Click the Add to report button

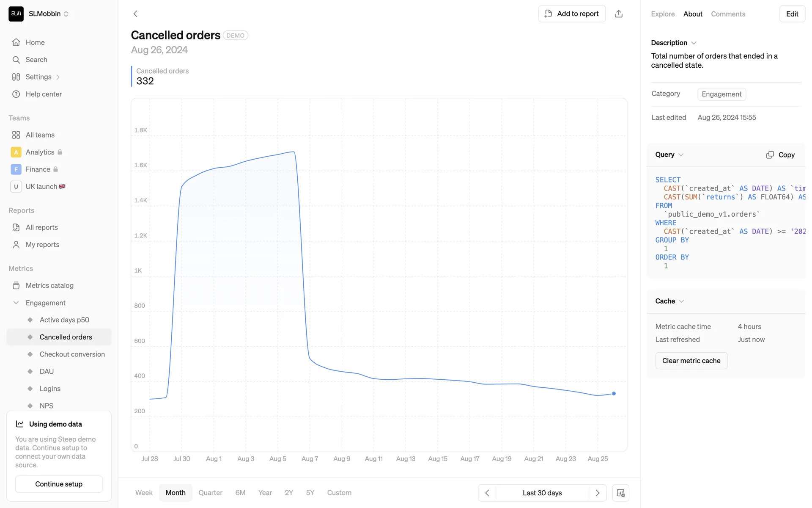pyautogui.click(x=571, y=14)
